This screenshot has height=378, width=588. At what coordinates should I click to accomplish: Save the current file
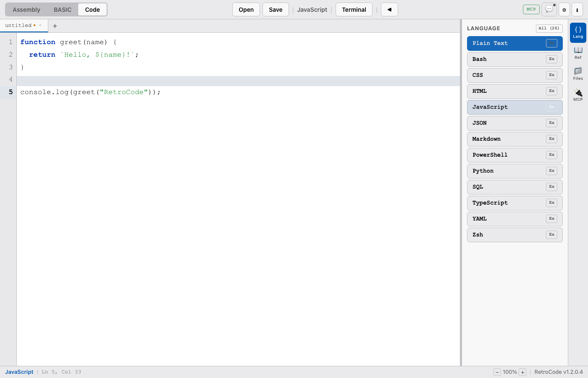[276, 9]
